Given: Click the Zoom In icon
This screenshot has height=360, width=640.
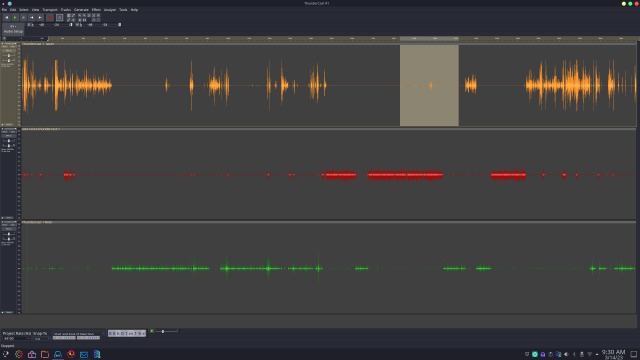Looking at the screenshot, I should (80, 16).
